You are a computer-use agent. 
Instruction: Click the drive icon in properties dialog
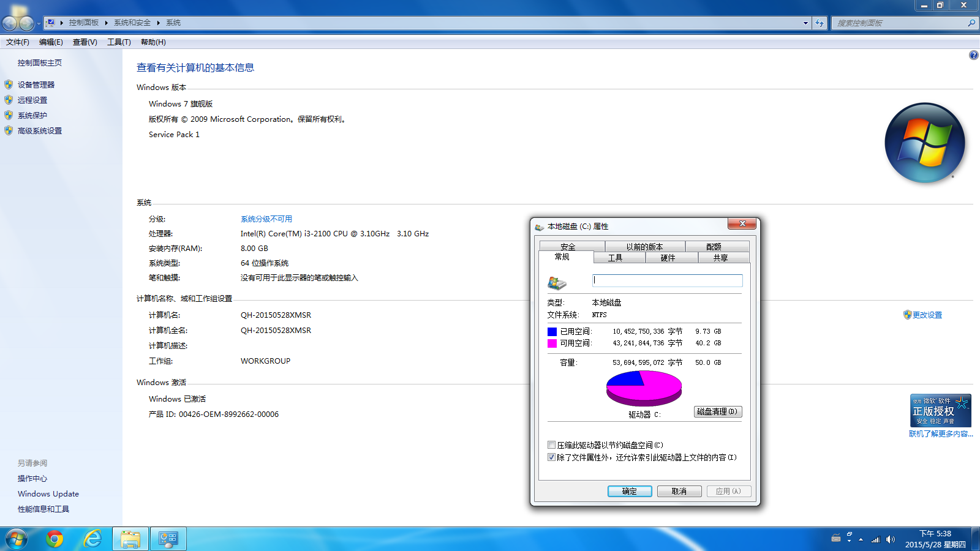[557, 282]
